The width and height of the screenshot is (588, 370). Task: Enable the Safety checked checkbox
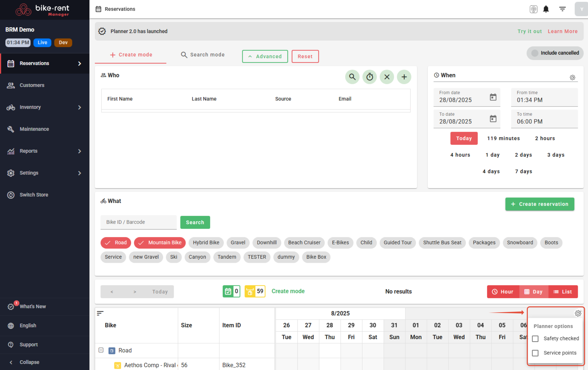click(535, 338)
